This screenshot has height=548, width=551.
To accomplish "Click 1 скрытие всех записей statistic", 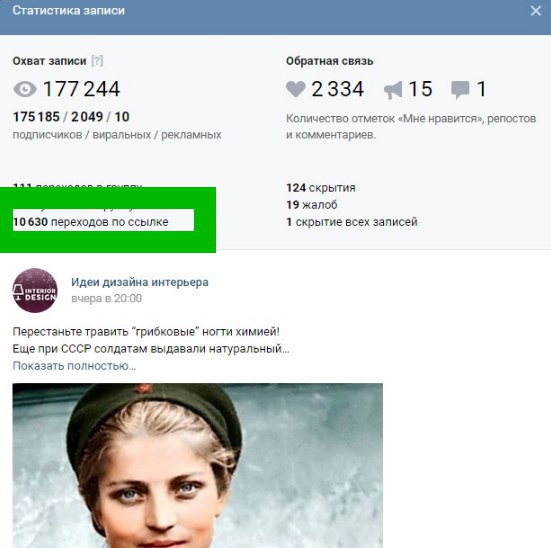I will [x=352, y=222].
